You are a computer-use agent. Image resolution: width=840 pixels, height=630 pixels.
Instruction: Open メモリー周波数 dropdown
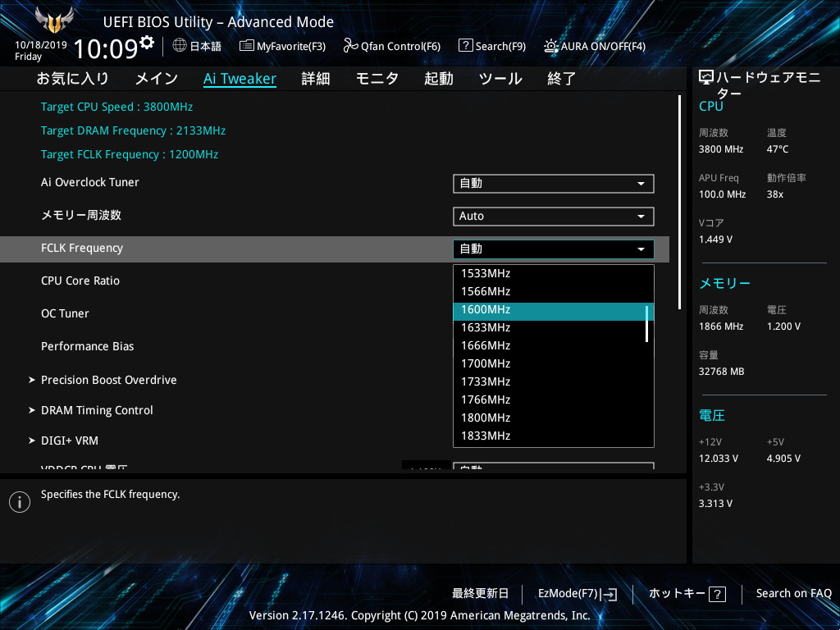554,216
